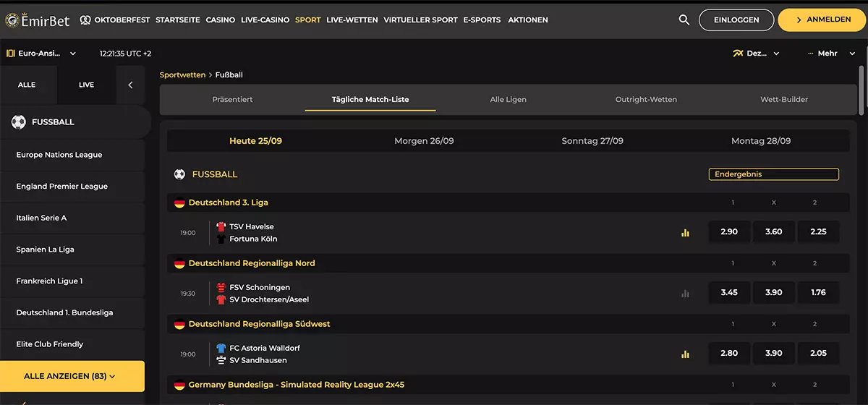868x405 pixels.
Task: Click German flag beside Regionalliga Südwest
Action: pos(179,325)
